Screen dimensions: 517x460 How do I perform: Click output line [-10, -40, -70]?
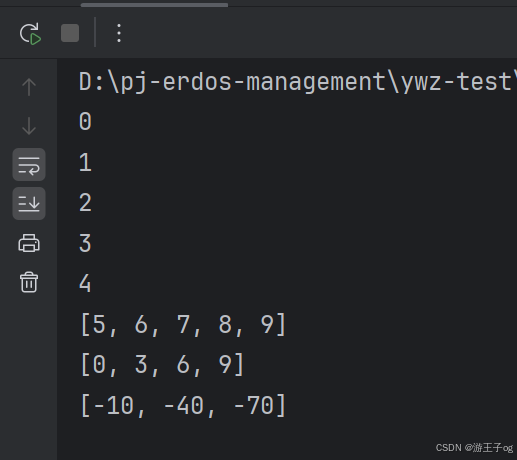(183, 406)
